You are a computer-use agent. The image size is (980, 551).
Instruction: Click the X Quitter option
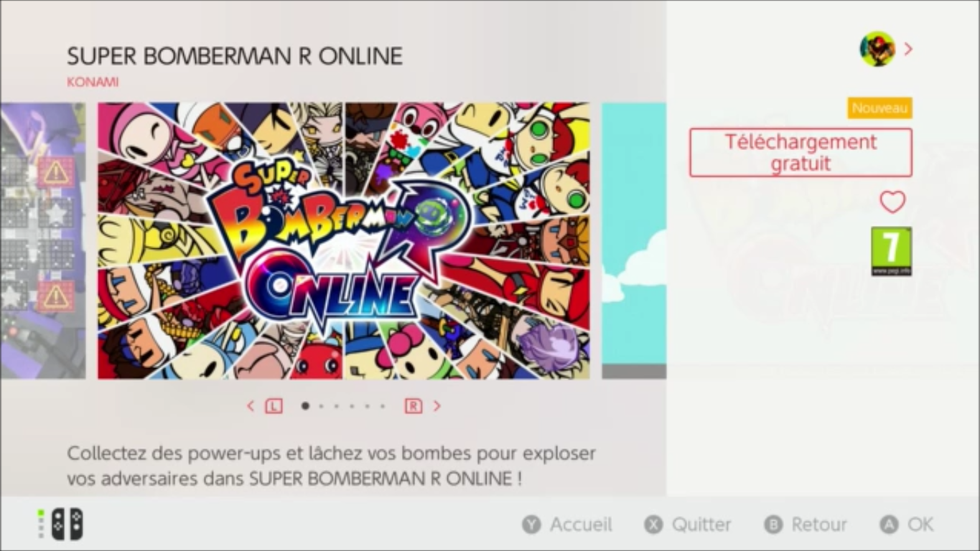(688, 524)
